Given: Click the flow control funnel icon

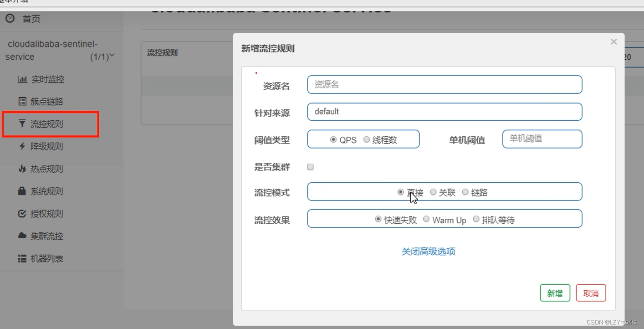Looking at the screenshot, I should click(x=22, y=123).
